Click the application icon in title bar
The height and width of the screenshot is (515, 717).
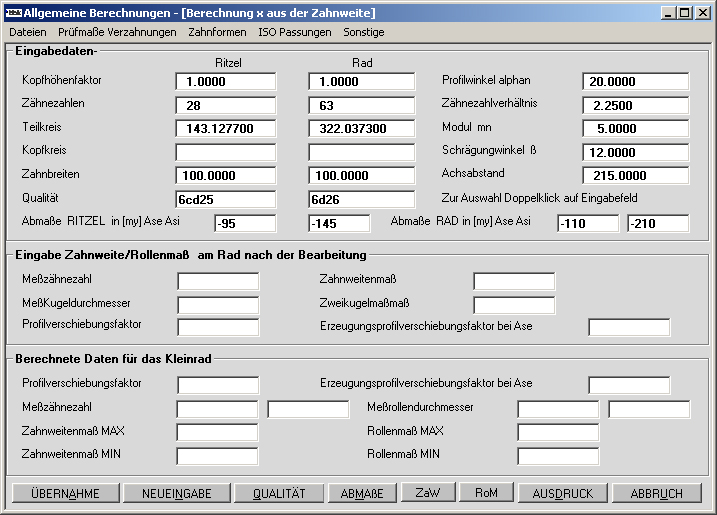click(13, 12)
